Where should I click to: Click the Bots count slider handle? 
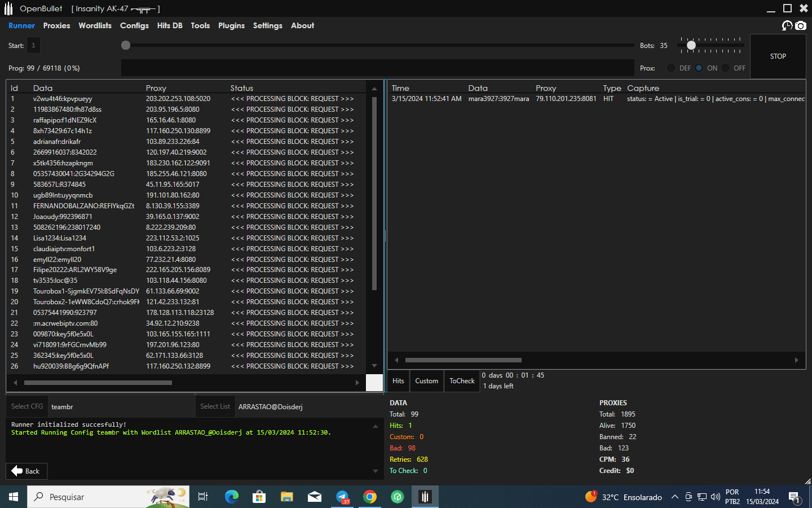(691, 45)
